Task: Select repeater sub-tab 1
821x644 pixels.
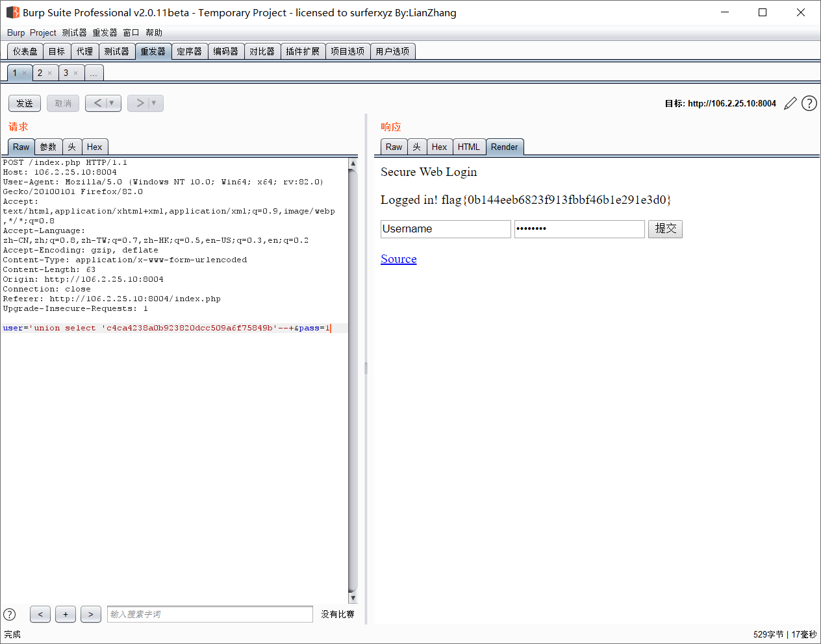Action: coord(15,73)
